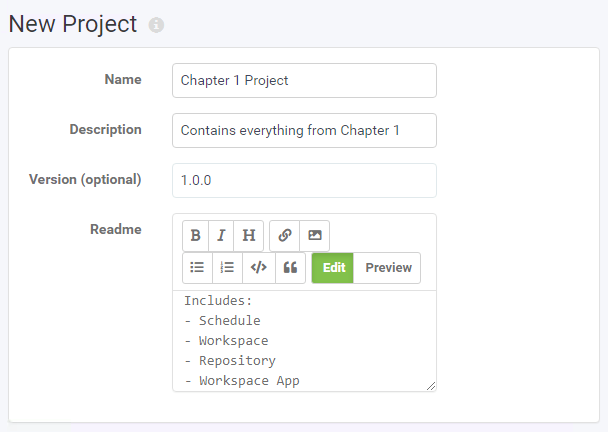
Task: Click the Version (optional) label
Action: (x=85, y=180)
